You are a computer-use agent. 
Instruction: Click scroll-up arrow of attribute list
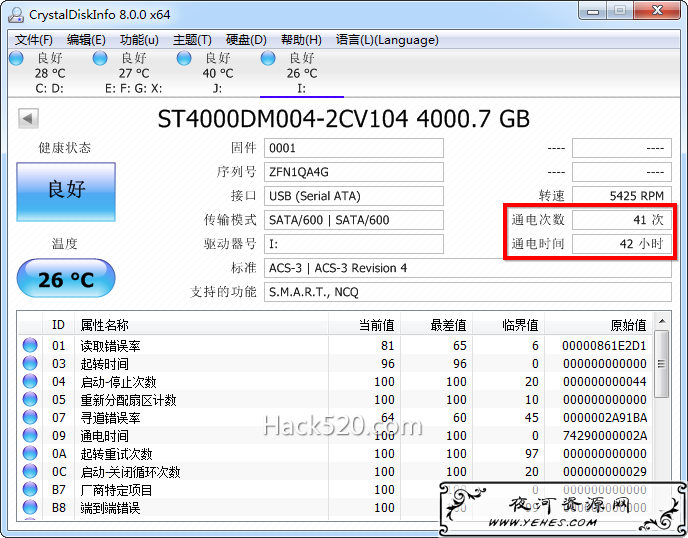[x=662, y=322]
